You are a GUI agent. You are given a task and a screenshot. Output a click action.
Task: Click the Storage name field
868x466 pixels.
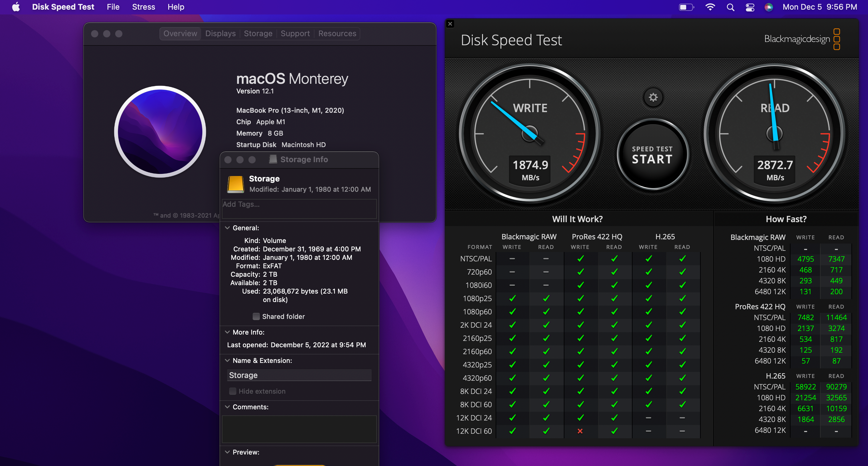299,375
